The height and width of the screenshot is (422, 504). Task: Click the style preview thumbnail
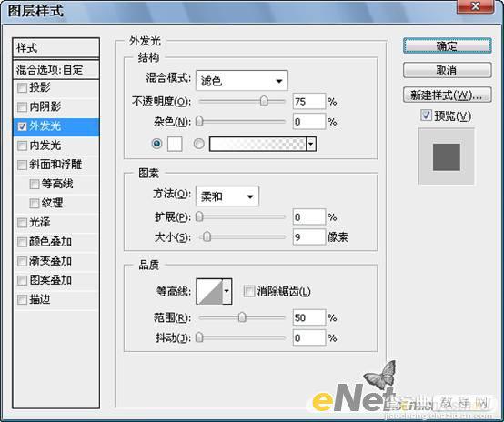[x=446, y=156]
